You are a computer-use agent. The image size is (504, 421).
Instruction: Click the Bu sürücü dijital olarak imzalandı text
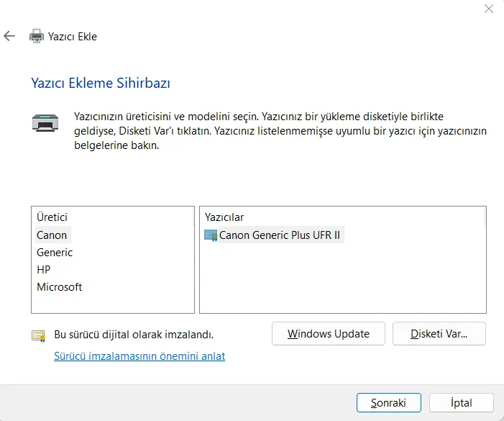[134, 335]
